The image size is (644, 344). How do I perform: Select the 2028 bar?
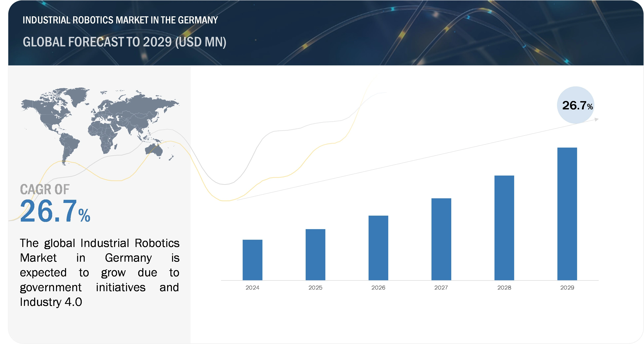pos(504,228)
